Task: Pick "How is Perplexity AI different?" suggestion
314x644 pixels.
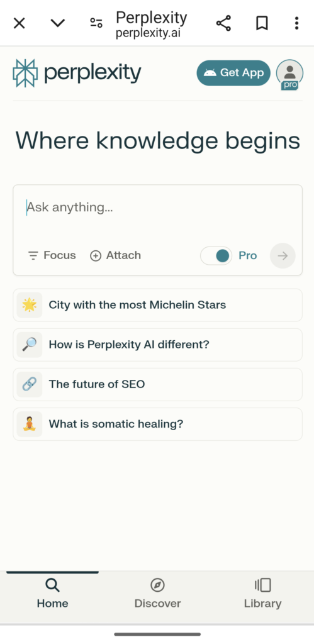Action: click(x=158, y=345)
